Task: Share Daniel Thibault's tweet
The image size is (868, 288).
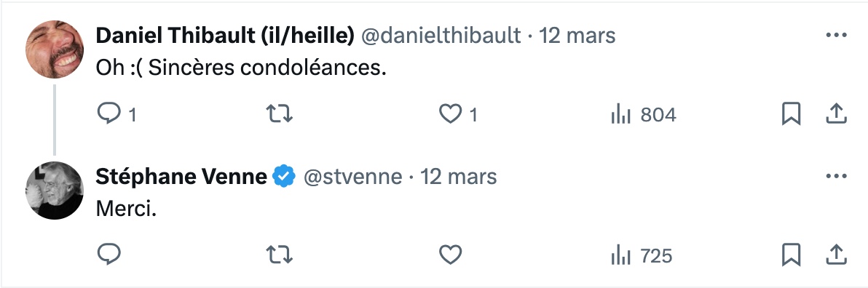Action: pyautogui.click(x=837, y=114)
